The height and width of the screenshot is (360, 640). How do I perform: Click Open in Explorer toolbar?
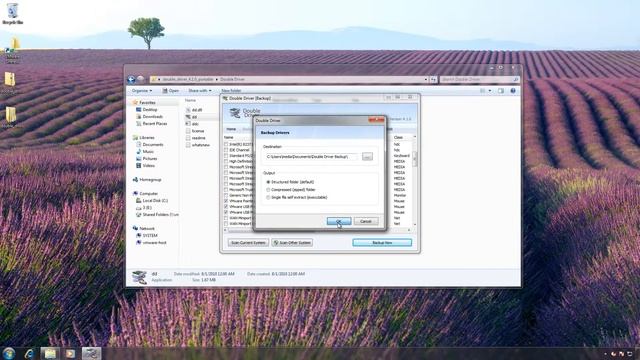tap(171, 91)
